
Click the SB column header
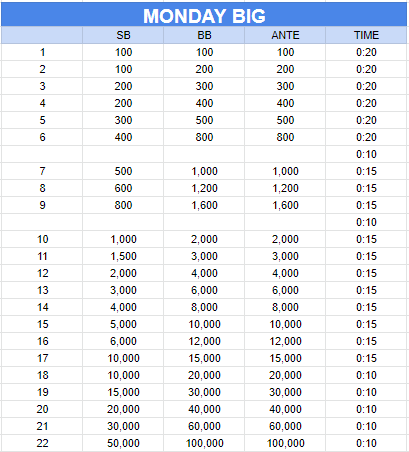[123, 35]
